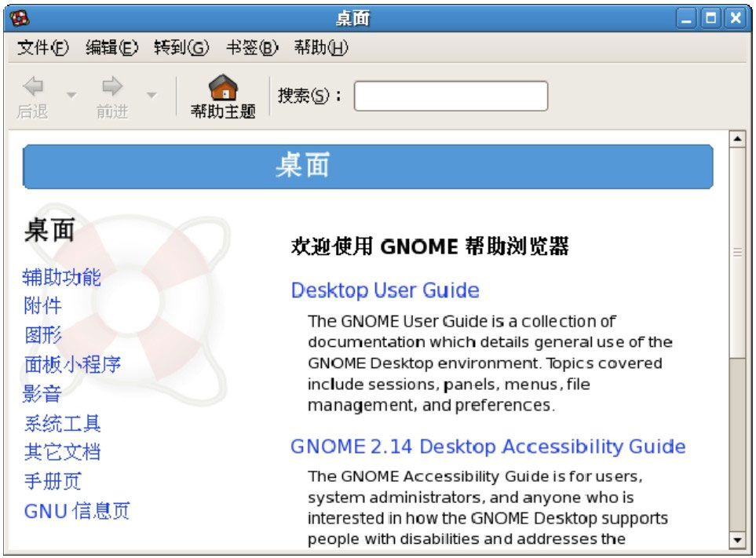Click the help browser icon in the title bar

pyautogui.click(x=20, y=18)
